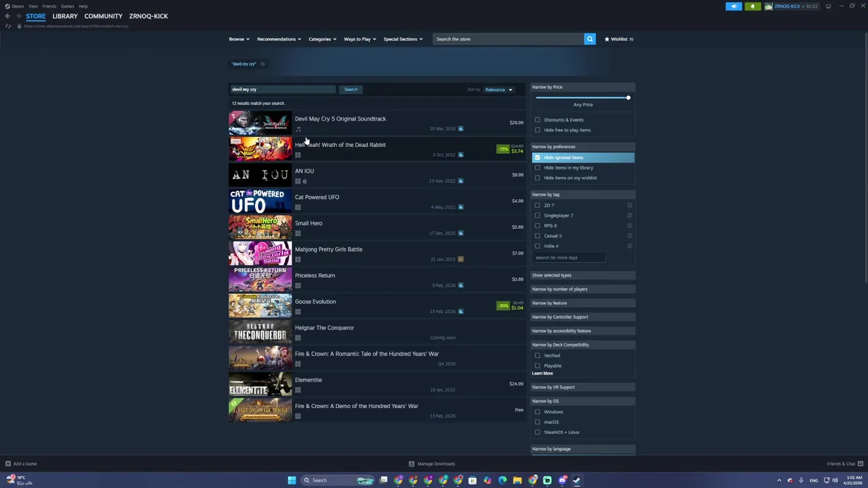Click the Learn More link
868x488 pixels.
click(542, 373)
